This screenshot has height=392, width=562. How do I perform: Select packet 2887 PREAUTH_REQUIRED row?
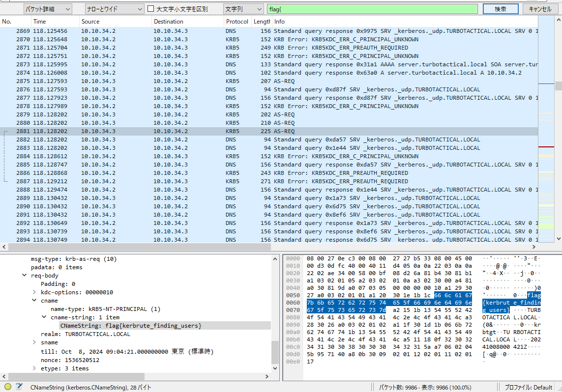tap(269, 181)
